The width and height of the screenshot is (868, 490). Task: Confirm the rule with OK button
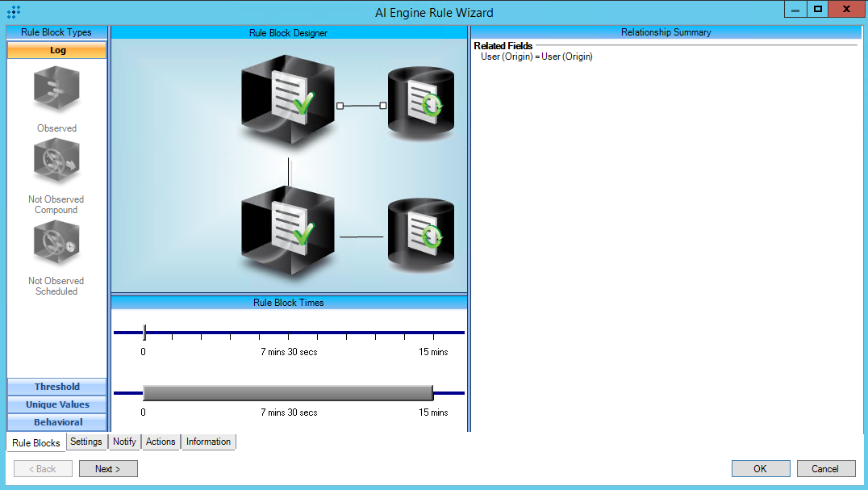click(760, 468)
